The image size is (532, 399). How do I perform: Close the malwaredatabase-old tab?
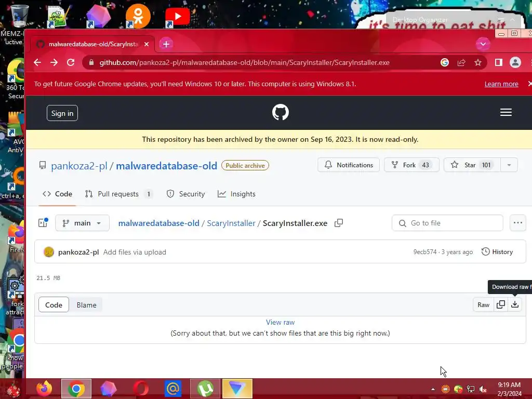146,44
